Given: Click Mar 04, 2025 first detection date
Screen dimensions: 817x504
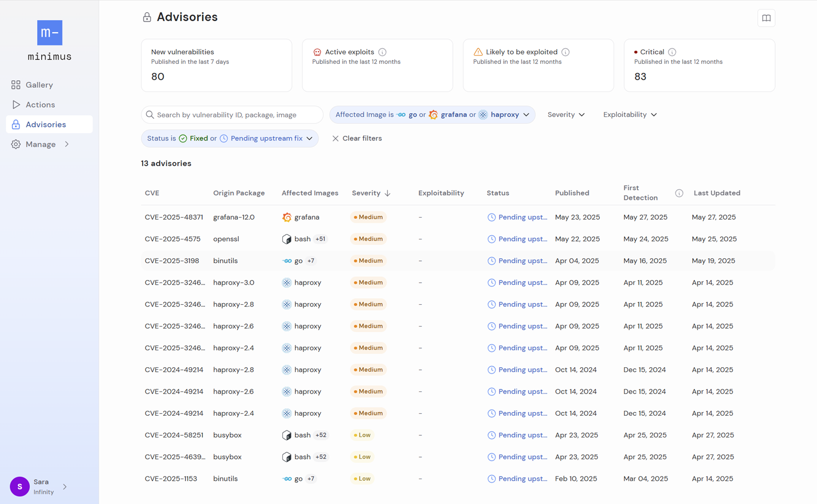Looking at the screenshot, I should (646, 479).
